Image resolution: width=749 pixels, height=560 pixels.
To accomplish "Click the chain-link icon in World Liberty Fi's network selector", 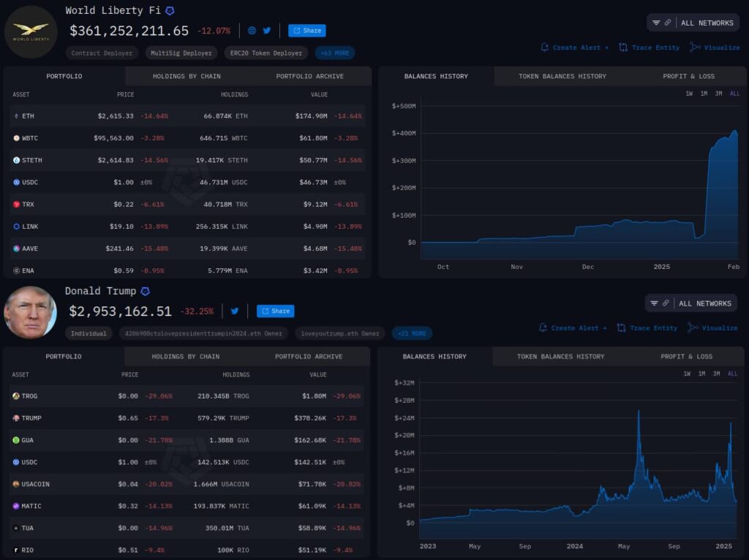I will coord(667,23).
